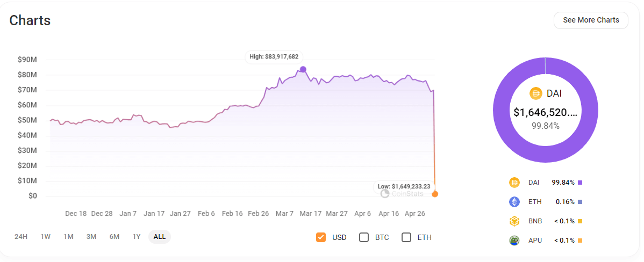Open See More Charts

pos(591,20)
